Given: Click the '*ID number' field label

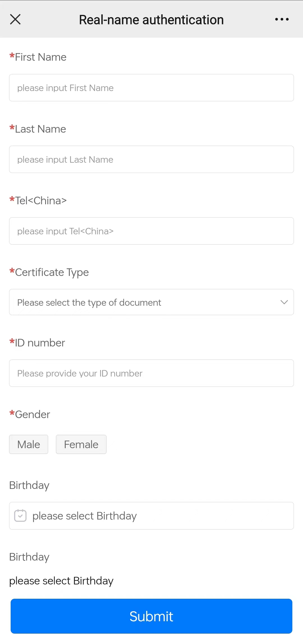Looking at the screenshot, I should point(37,343).
